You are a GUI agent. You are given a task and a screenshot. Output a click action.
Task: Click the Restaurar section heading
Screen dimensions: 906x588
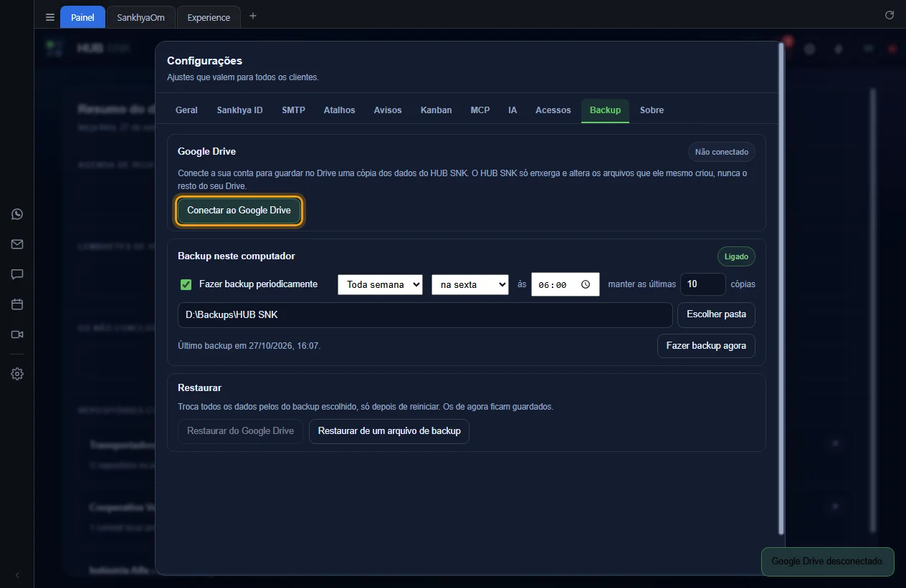pos(199,387)
